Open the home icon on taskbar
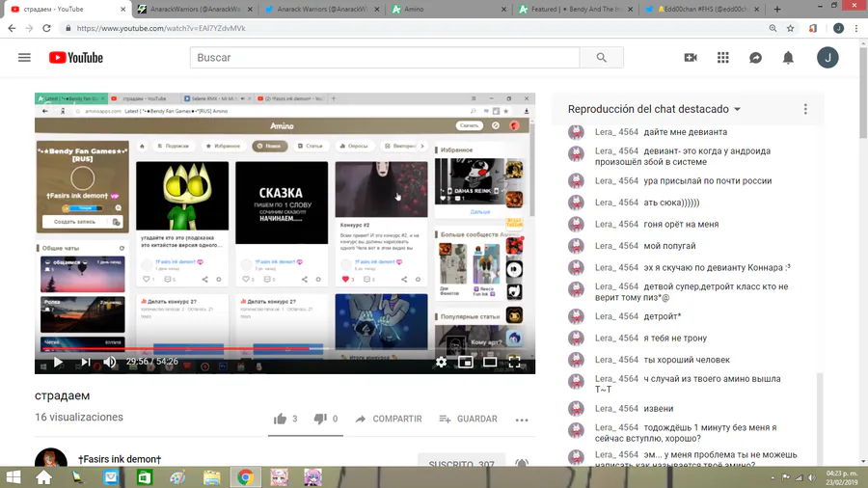Screen dimensions: 868x488 [43, 477]
